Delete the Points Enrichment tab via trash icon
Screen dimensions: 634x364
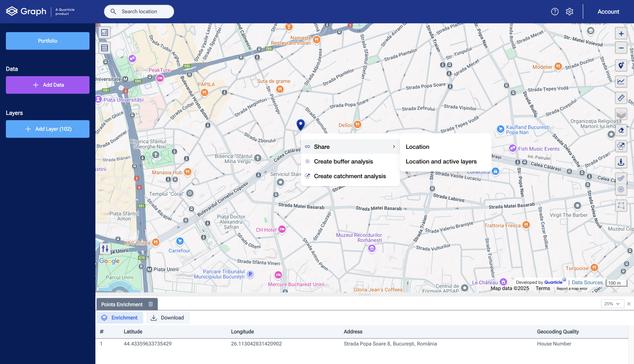[x=150, y=304]
